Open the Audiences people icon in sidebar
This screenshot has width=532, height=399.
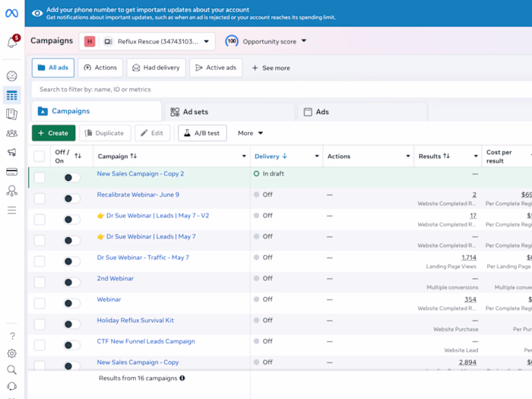[12, 133]
